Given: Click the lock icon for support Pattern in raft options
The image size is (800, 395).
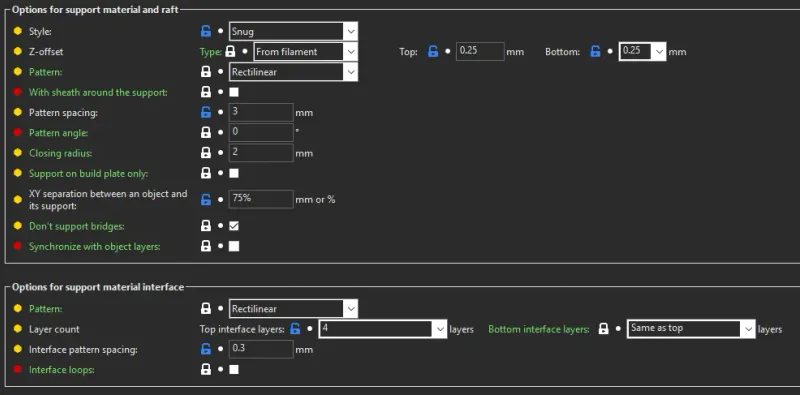Looking at the screenshot, I should coord(206,72).
